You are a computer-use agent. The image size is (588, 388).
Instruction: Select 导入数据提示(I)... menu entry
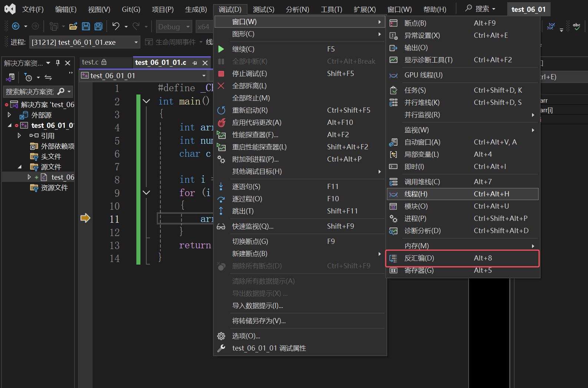point(300,306)
